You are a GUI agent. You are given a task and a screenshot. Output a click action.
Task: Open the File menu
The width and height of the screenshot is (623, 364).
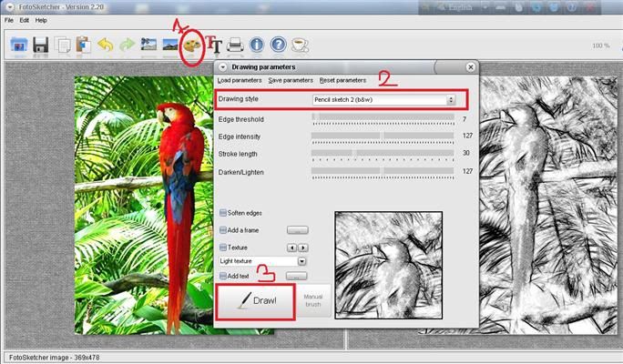tap(9, 20)
